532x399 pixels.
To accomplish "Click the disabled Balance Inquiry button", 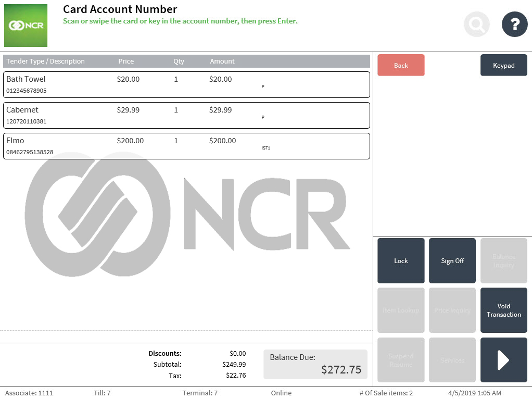I will (503, 260).
